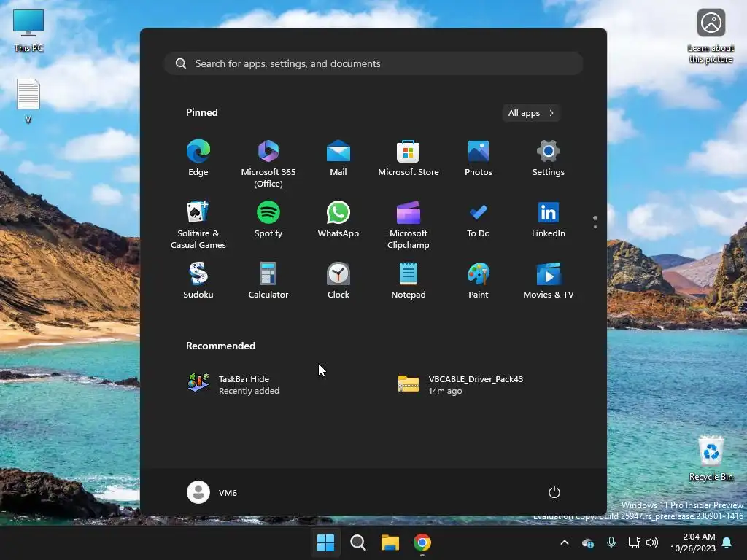This screenshot has height=560, width=747.
Task: Click the microphone tray icon
Action: click(611, 542)
